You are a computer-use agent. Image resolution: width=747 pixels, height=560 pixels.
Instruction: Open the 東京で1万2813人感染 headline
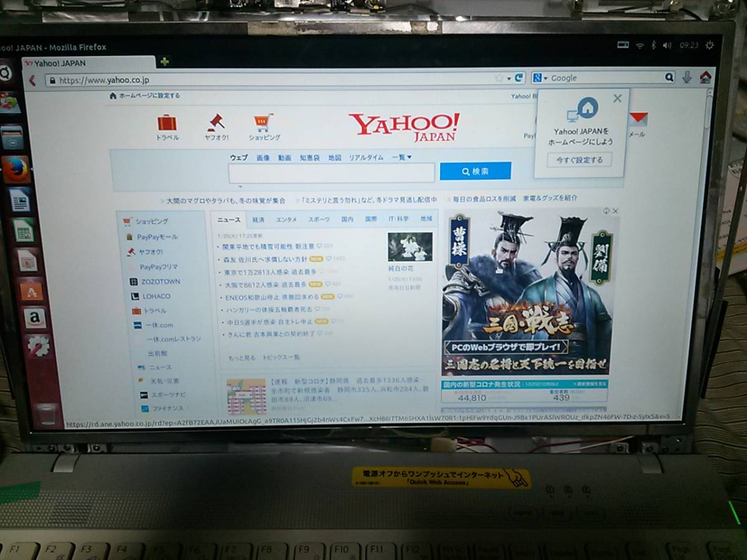(270, 272)
